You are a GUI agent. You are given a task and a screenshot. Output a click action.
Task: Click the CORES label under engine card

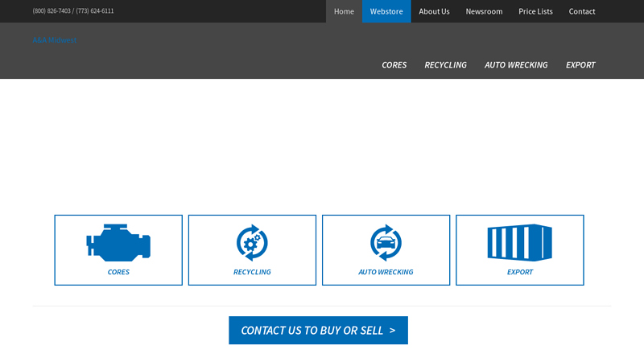pyautogui.click(x=118, y=272)
